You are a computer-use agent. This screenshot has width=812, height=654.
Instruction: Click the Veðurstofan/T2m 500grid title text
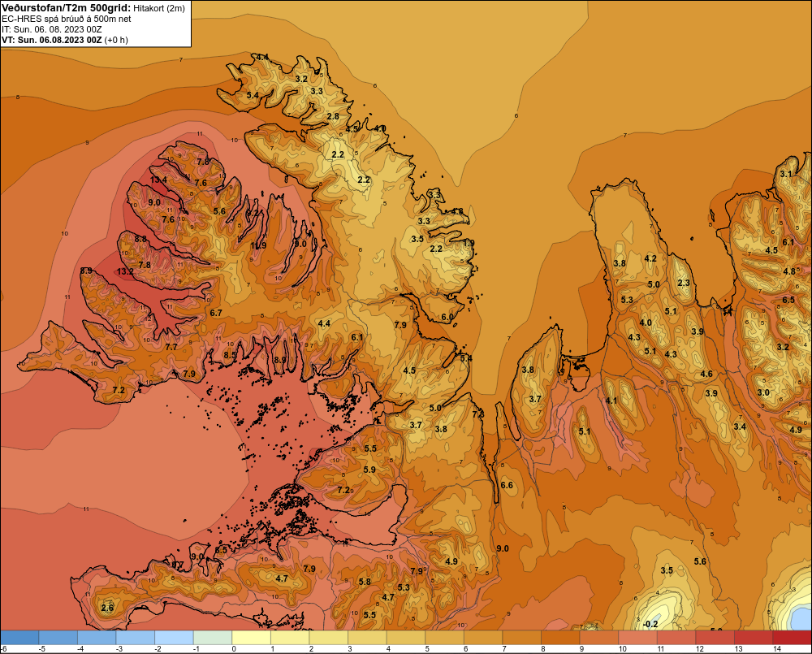[67, 8]
